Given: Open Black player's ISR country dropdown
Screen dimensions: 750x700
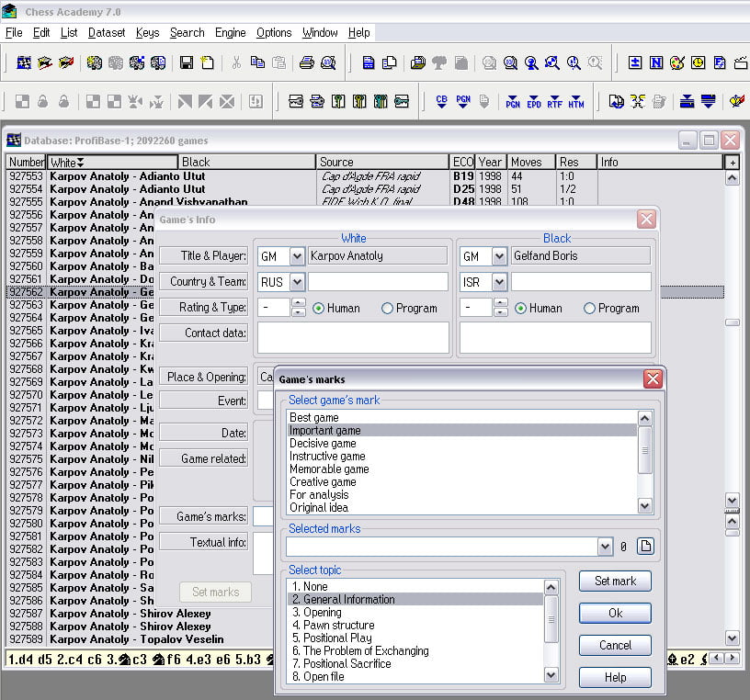Looking at the screenshot, I should tap(499, 282).
